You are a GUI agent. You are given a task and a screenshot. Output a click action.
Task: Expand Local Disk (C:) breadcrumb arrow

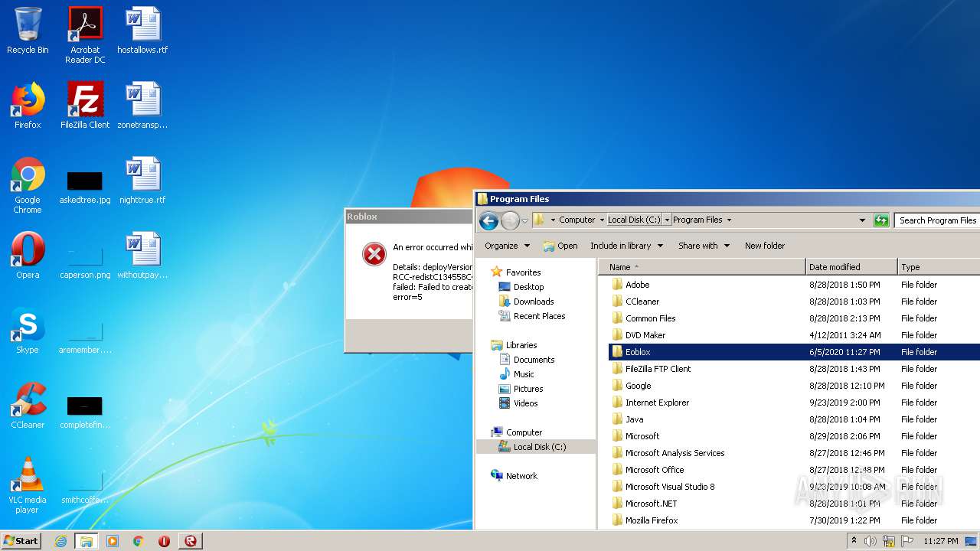coord(667,220)
